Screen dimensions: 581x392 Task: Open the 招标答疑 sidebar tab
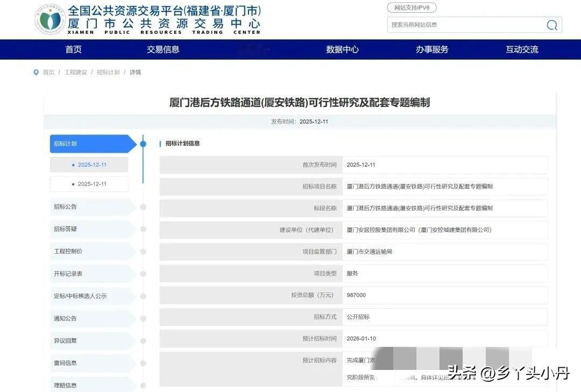[x=93, y=229]
